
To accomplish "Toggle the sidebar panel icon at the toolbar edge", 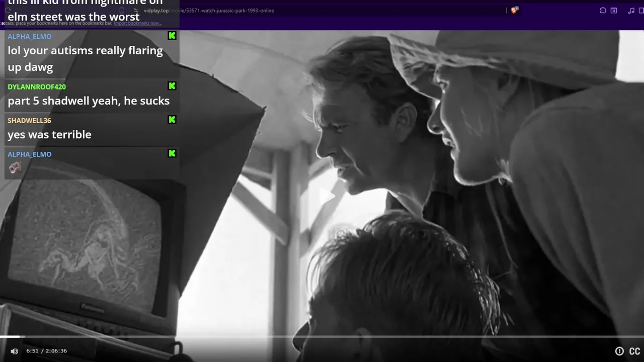I will point(640,11).
